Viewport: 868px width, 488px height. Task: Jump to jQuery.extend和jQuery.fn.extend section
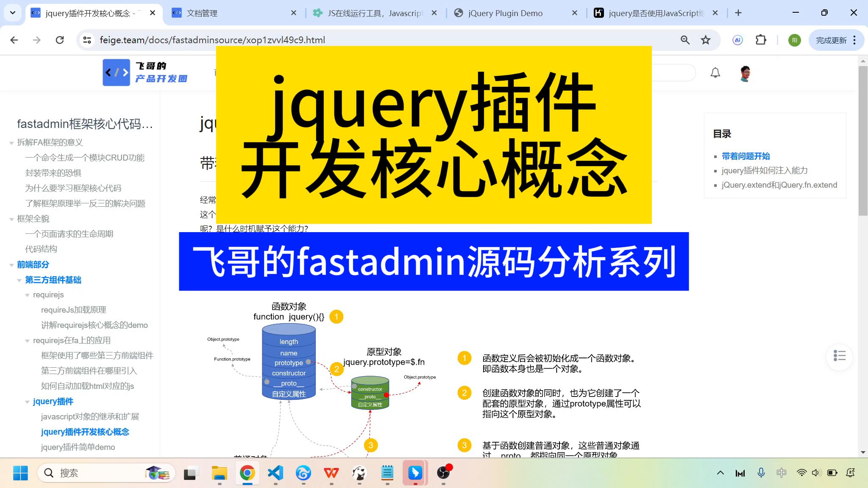[x=779, y=185]
